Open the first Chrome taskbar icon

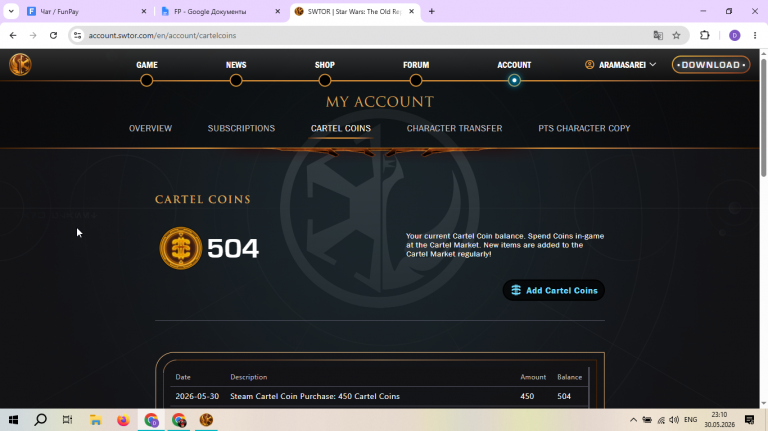151,420
